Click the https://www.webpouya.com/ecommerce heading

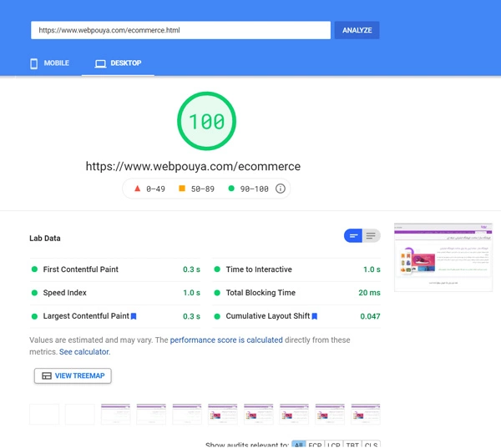193,166
